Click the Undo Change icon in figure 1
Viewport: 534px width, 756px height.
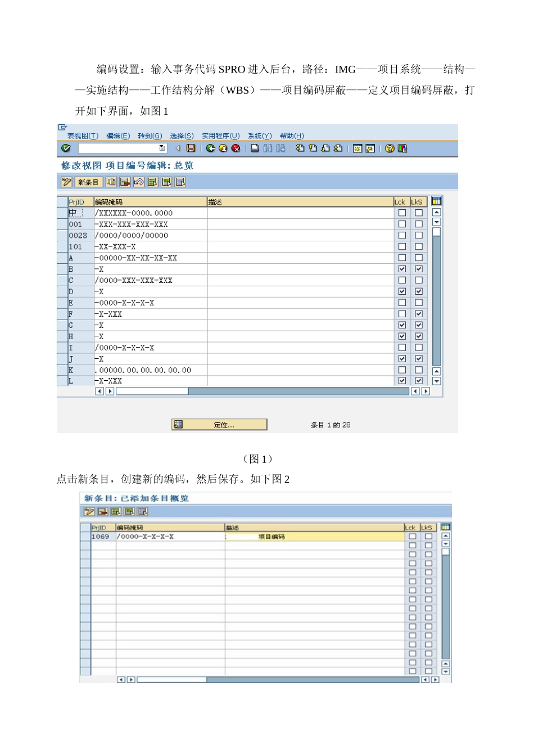(x=139, y=182)
